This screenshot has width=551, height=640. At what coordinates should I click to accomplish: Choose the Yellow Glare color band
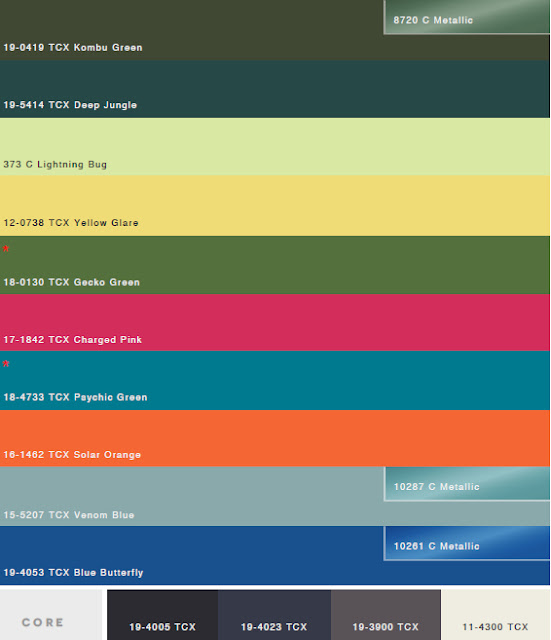(x=275, y=206)
